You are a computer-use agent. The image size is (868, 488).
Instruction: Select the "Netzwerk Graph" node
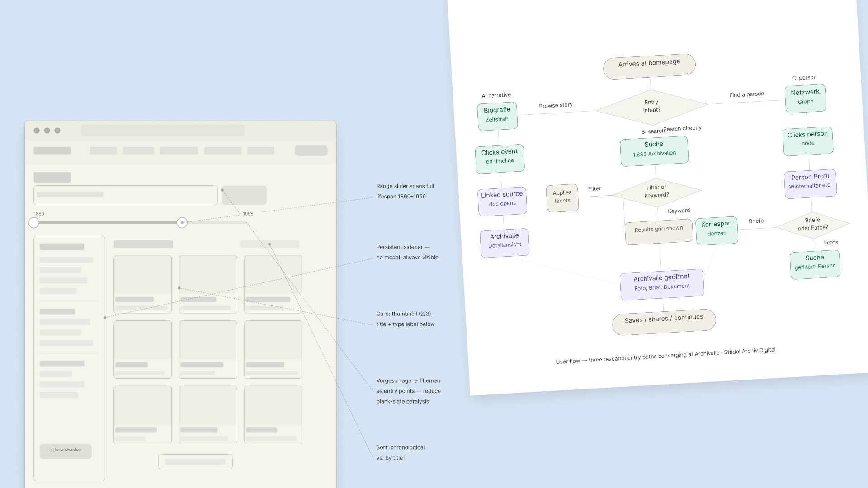click(805, 98)
